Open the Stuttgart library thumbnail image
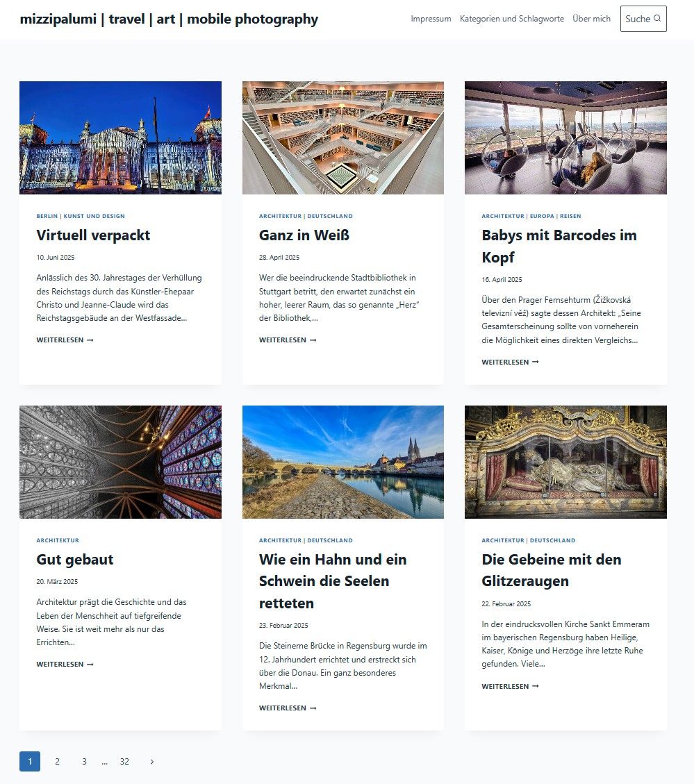Image resolution: width=694 pixels, height=784 pixels. coord(342,137)
